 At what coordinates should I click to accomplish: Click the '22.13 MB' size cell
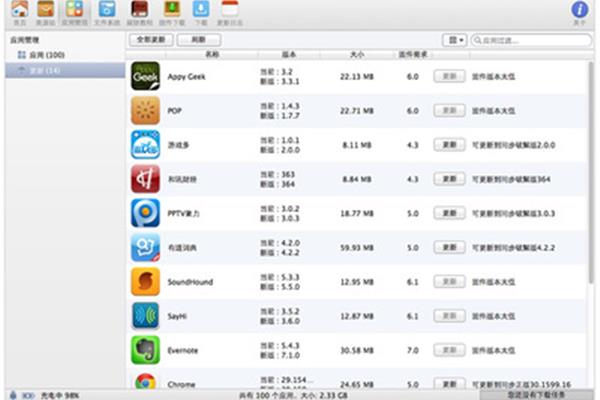coord(357,77)
